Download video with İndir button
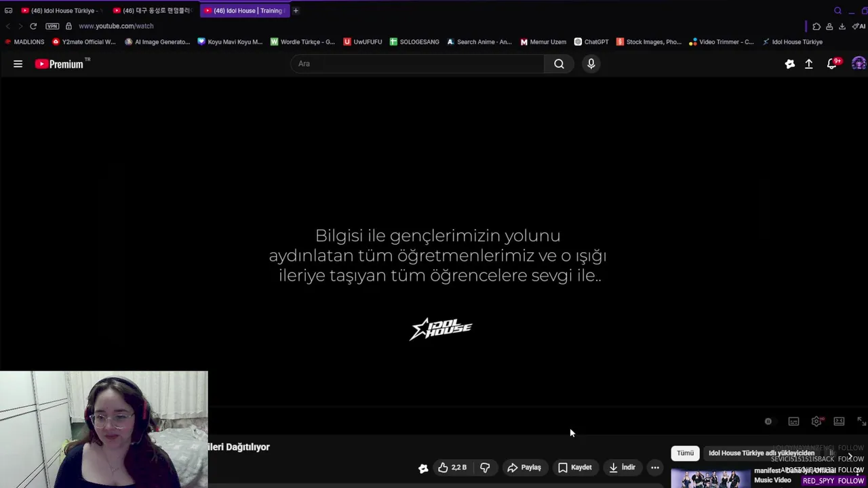868x488 pixels. point(622,468)
